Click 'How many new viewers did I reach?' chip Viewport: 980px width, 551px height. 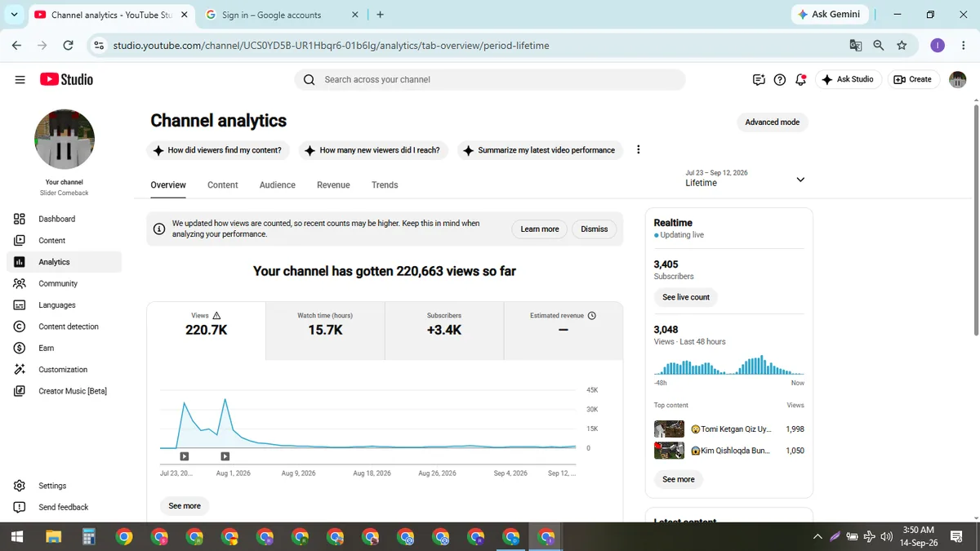(372, 150)
